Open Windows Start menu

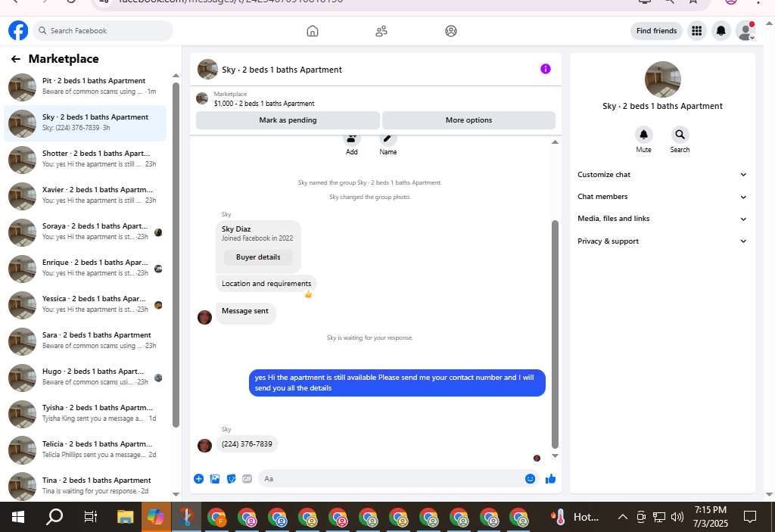[18, 517]
